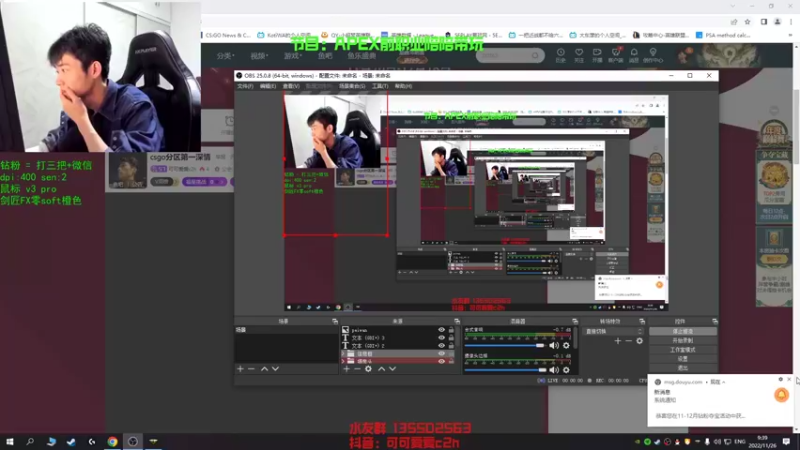Remove the scene transition with the minus icon
The width and height of the screenshot is (800, 450).
[629, 340]
